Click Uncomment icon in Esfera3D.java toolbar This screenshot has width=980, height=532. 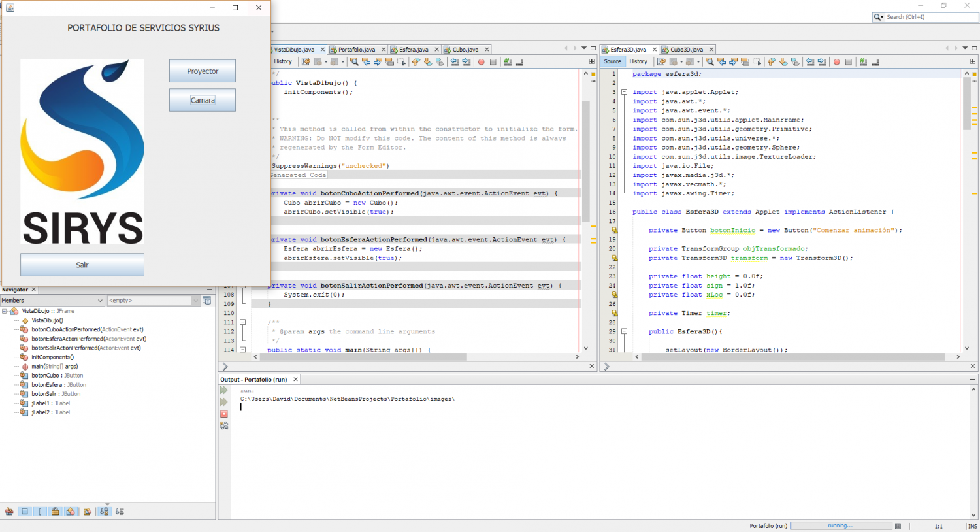click(x=875, y=61)
